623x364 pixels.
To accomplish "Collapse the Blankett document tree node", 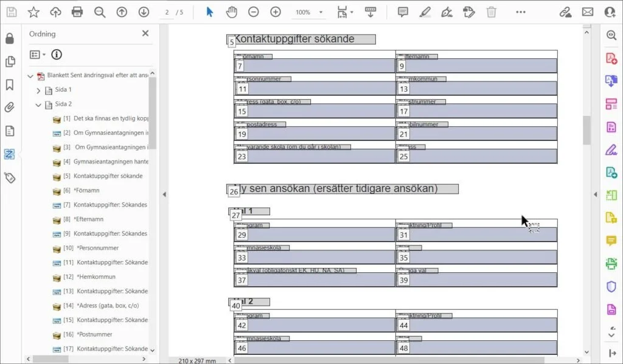I will [30, 75].
